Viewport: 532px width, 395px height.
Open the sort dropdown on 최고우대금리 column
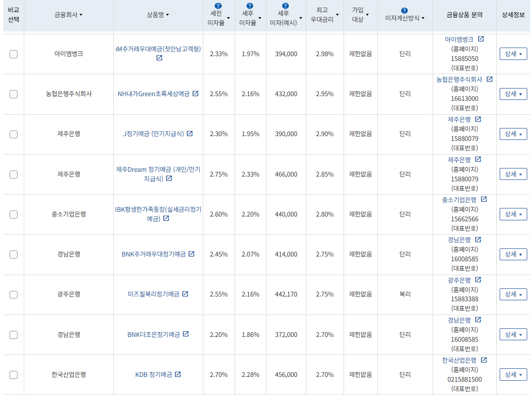click(337, 14)
